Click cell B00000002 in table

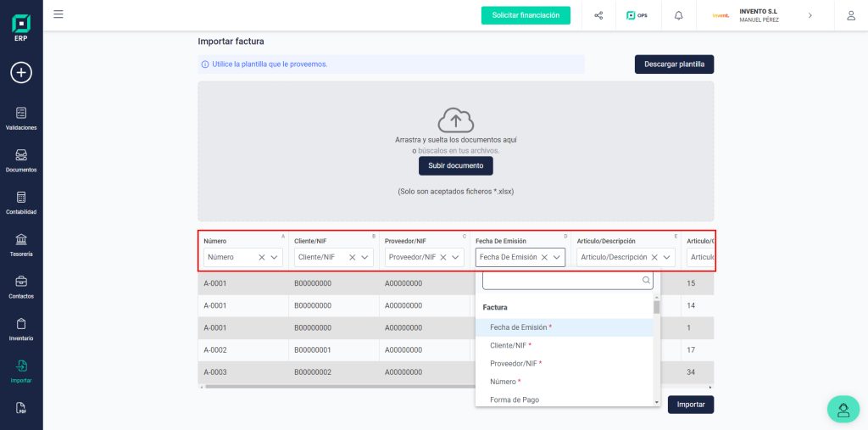(313, 372)
